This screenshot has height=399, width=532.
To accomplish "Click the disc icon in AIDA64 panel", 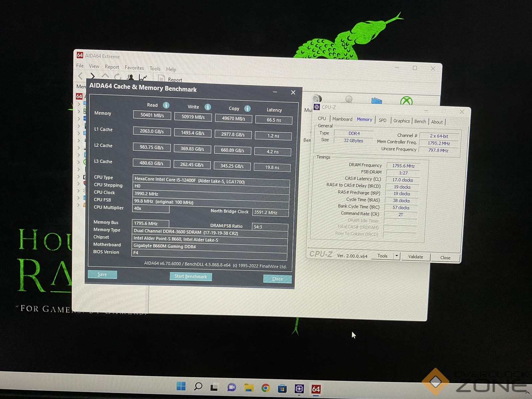I will [349, 99].
